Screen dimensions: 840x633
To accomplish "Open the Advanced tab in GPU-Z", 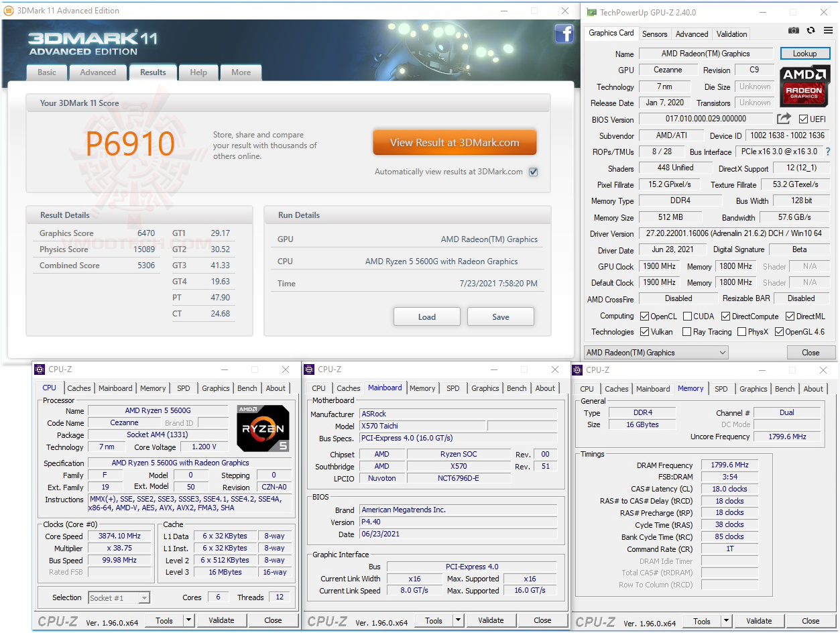I will [692, 34].
